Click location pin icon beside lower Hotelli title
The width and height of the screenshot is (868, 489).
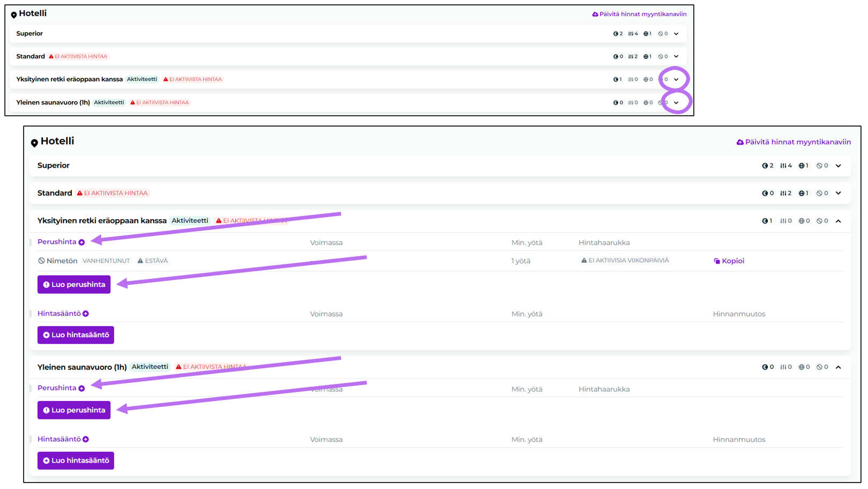pos(34,143)
